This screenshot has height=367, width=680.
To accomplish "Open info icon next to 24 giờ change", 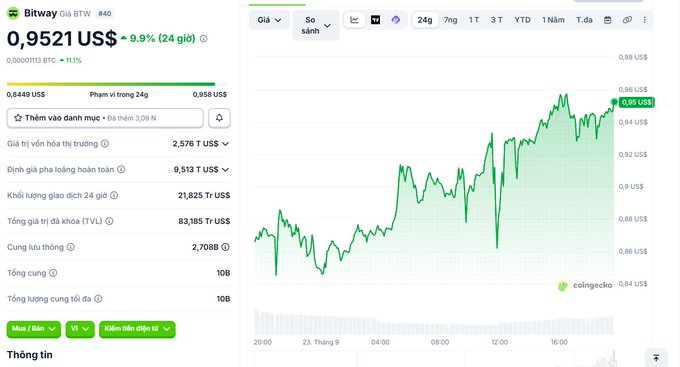I will (203, 39).
